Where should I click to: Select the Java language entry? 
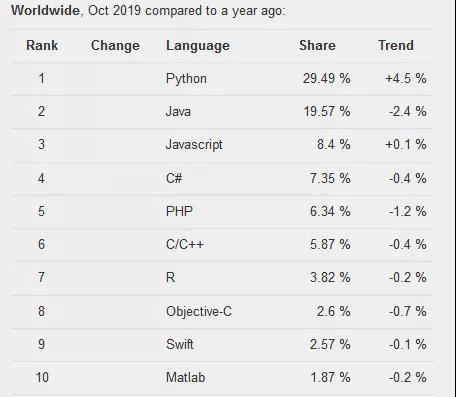(178, 111)
